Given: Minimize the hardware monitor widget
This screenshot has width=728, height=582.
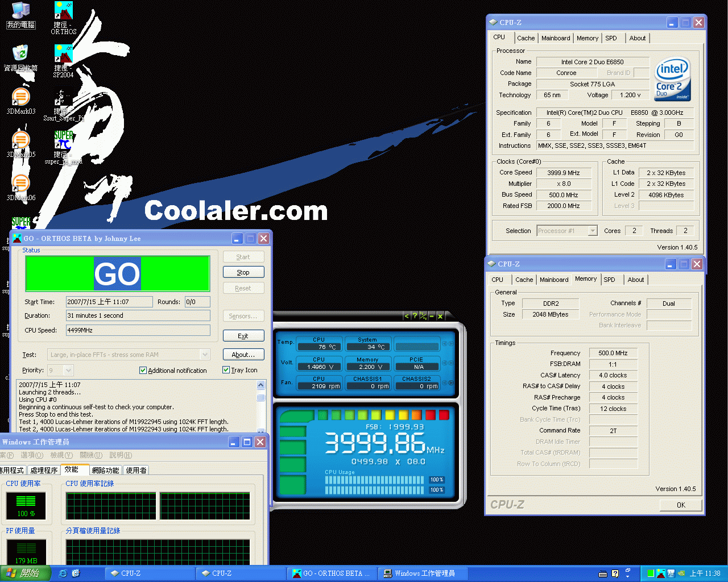Looking at the screenshot, I should (432, 316).
